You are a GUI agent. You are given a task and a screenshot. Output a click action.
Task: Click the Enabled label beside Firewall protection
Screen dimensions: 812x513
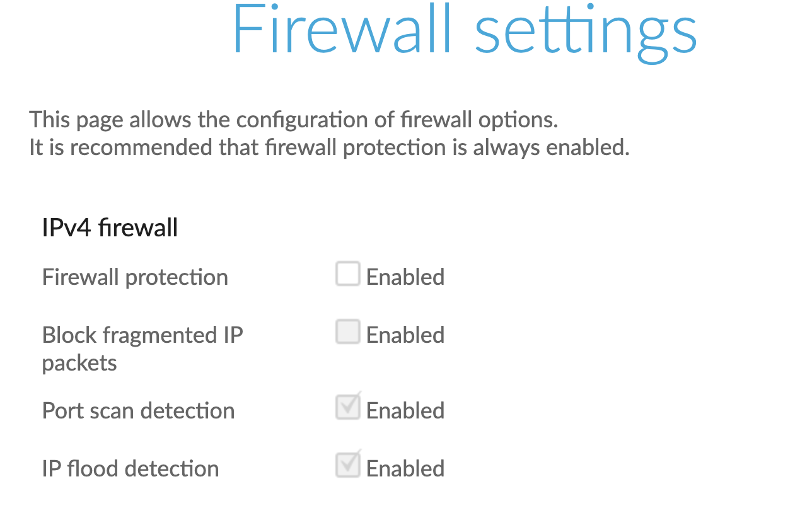tap(405, 277)
